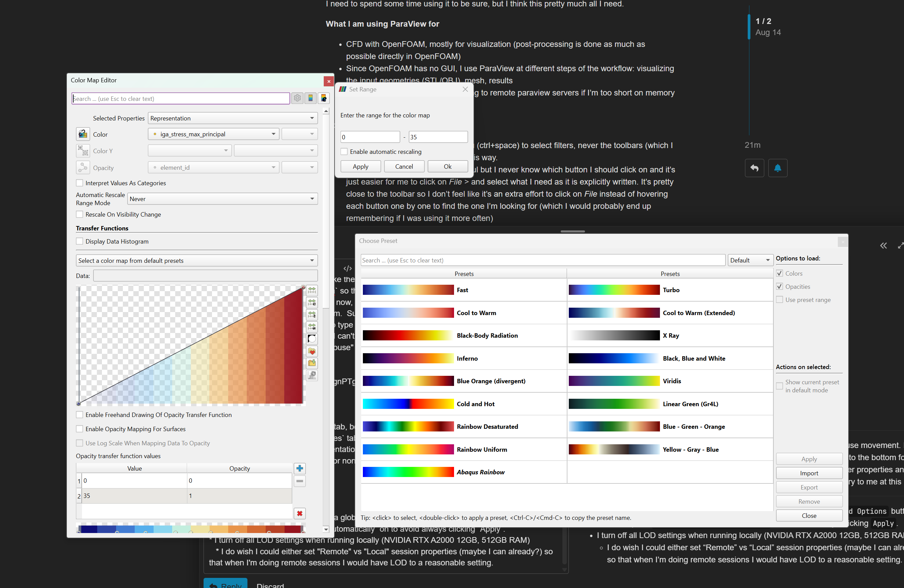Open iga_stress_max_principal color array dropdown
Screen dimensions: 904x588
[213, 134]
